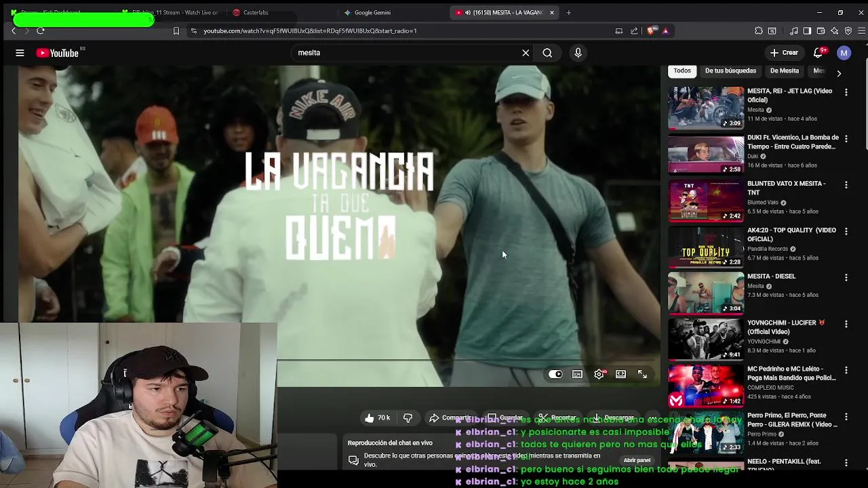Screen dimensions: 868x488
Task: Click the Crear button
Action: pos(784,53)
